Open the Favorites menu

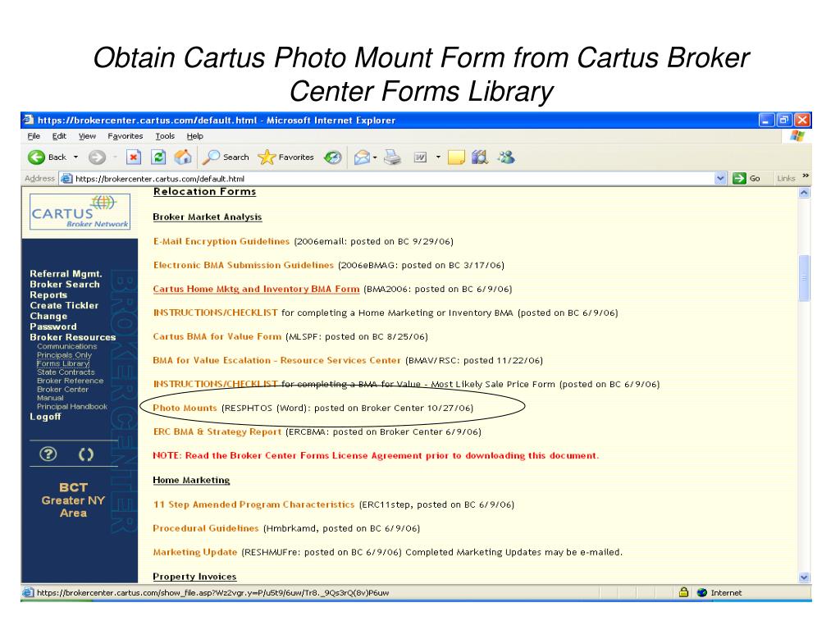[x=126, y=136]
